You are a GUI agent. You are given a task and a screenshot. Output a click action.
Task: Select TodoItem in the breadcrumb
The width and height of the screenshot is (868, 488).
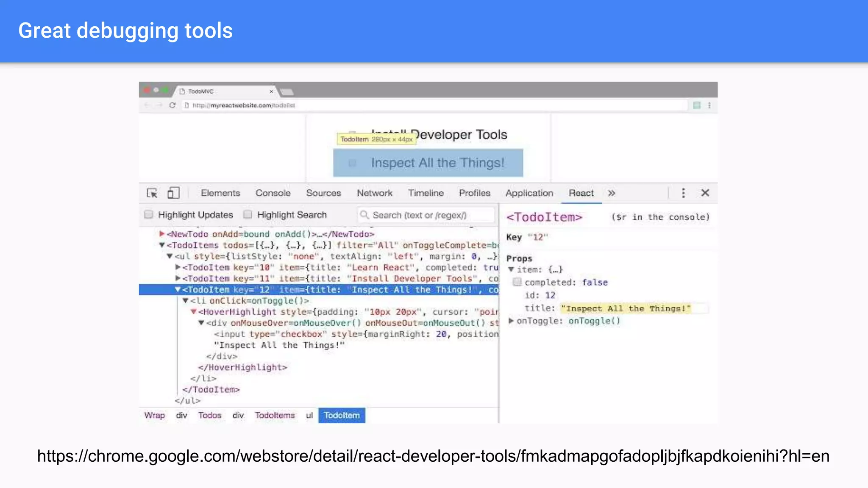(x=342, y=415)
